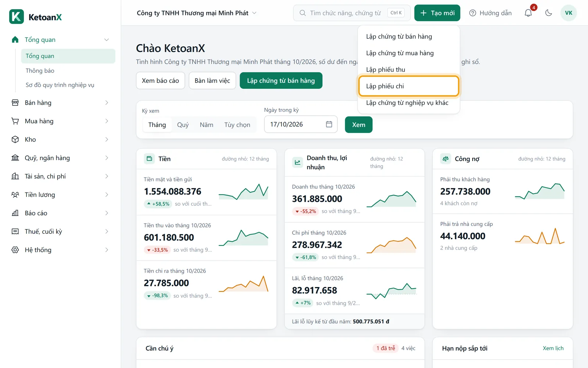Click the Xem báo cáo button

[x=161, y=81]
